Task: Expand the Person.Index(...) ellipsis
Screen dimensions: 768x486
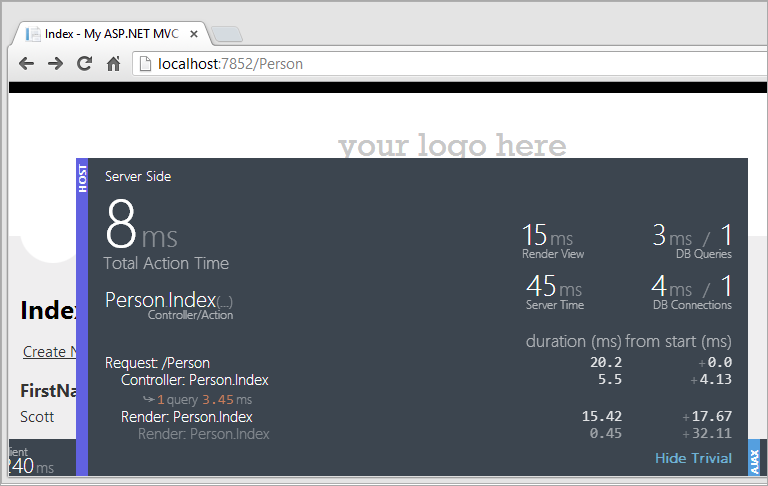Action: pyautogui.click(x=224, y=302)
